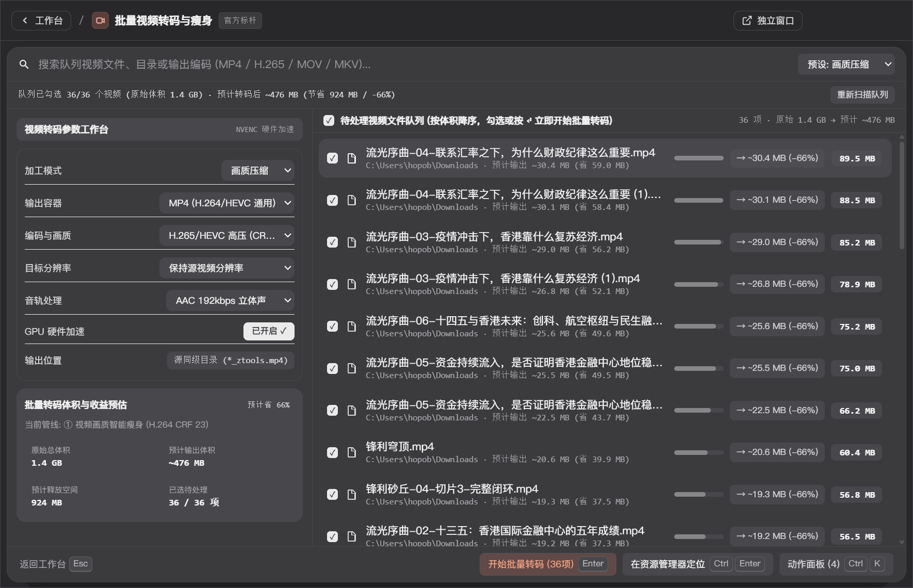Click file icon for 75.0 MB row

point(352,368)
